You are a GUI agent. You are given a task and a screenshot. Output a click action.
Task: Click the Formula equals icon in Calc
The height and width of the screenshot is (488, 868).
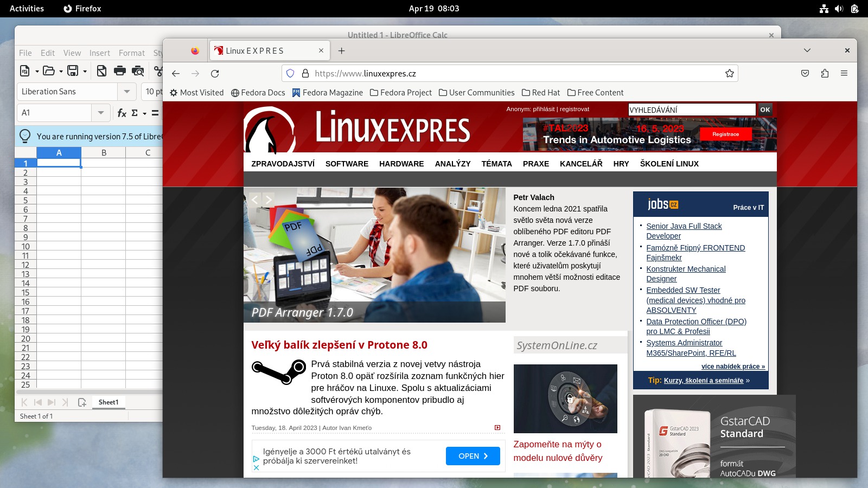point(155,113)
